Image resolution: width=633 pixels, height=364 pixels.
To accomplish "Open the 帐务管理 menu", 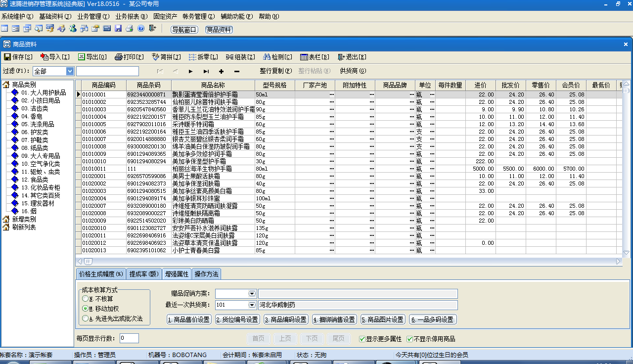I will 199,16.
